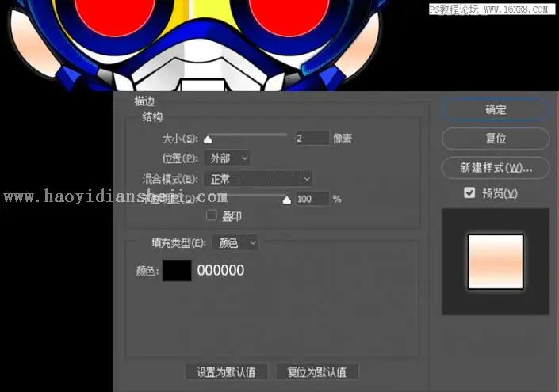The height and width of the screenshot is (392, 559).
Task: Open the 位置 position dropdown showing 外部
Action: (227, 158)
